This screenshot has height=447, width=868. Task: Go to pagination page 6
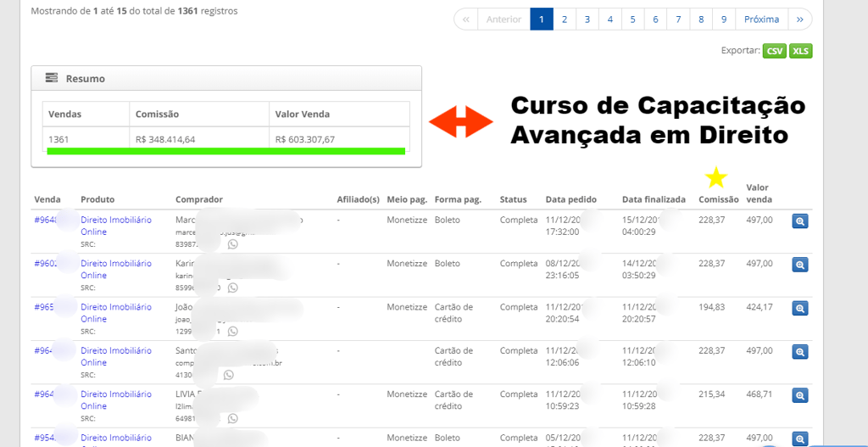coord(655,20)
